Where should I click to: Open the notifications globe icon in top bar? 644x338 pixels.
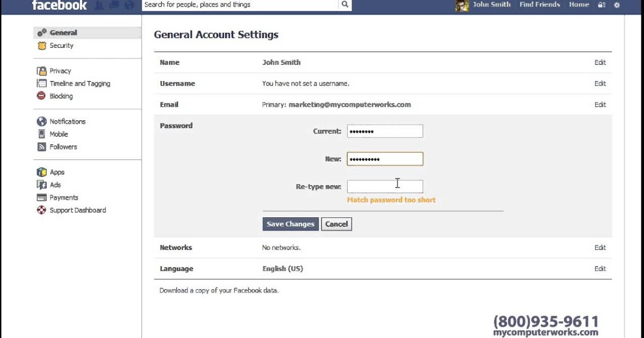coord(128,4)
